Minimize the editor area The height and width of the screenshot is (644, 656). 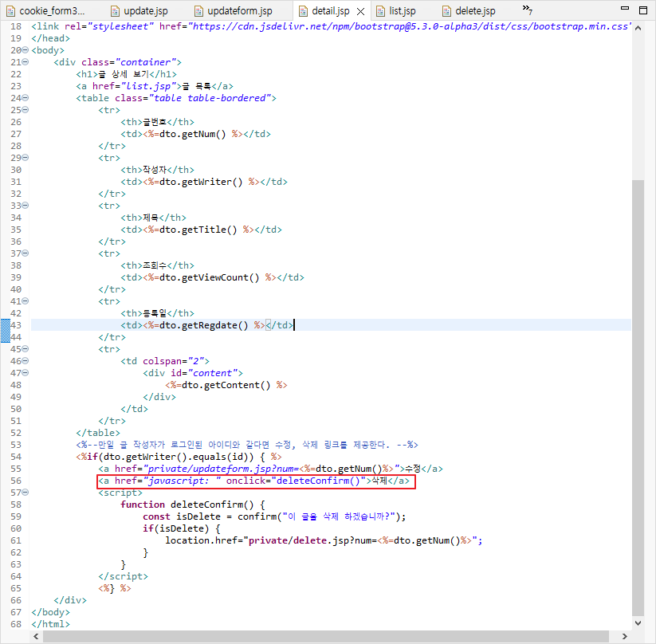click(x=625, y=9)
